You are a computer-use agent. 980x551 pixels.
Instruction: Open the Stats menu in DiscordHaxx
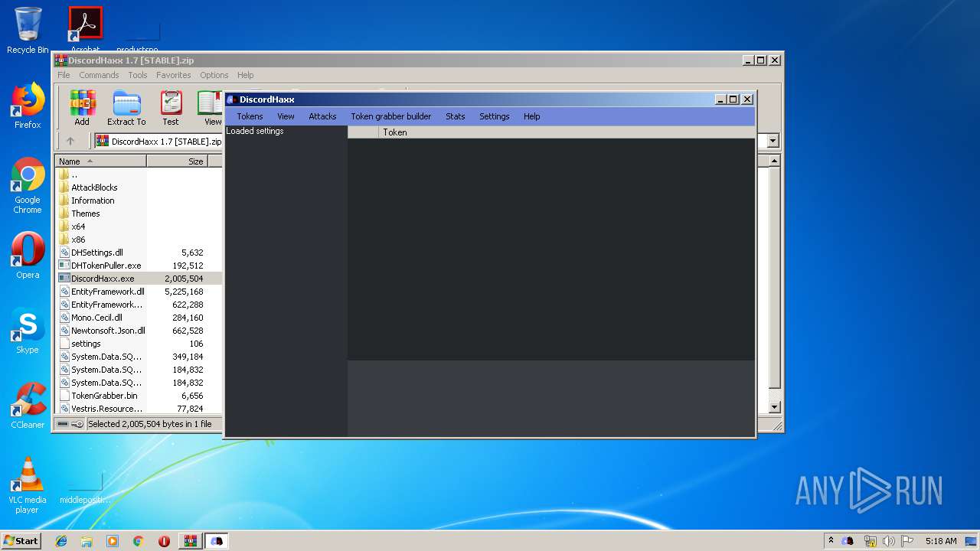[456, 116]
